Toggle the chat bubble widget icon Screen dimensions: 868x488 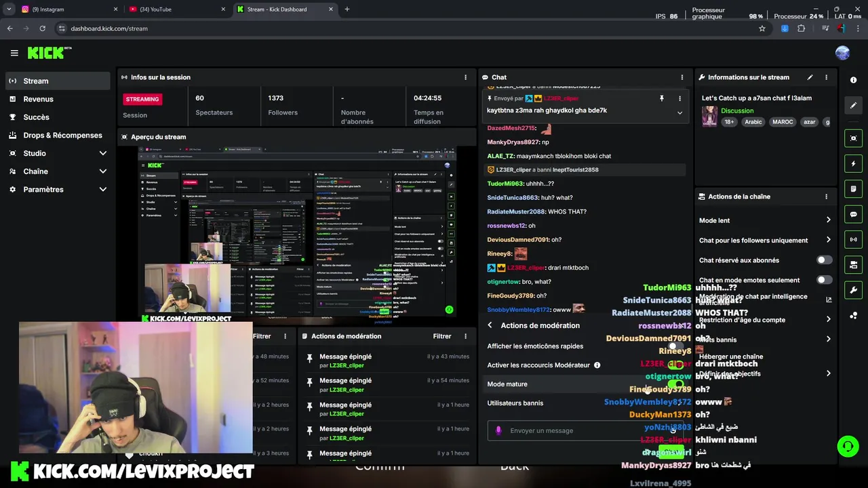(853, 214)
